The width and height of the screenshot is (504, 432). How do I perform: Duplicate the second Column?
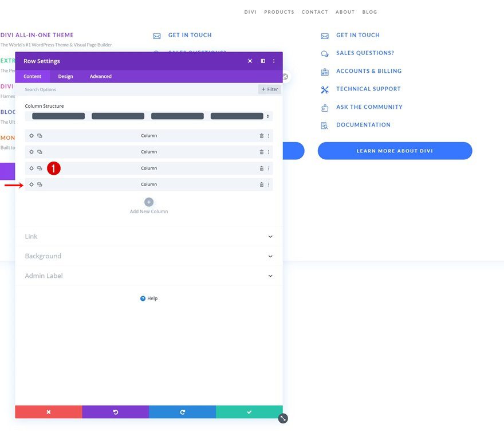click(40, 151)
